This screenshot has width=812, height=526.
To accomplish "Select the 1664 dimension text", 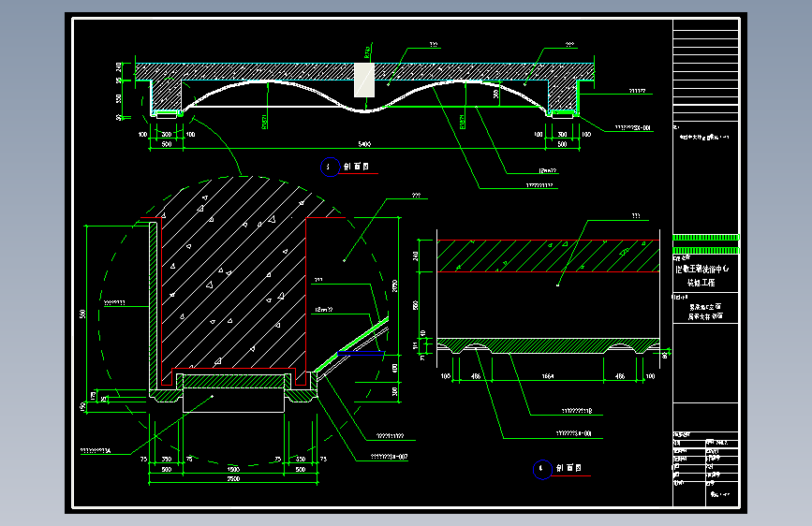I will [548, 376].
